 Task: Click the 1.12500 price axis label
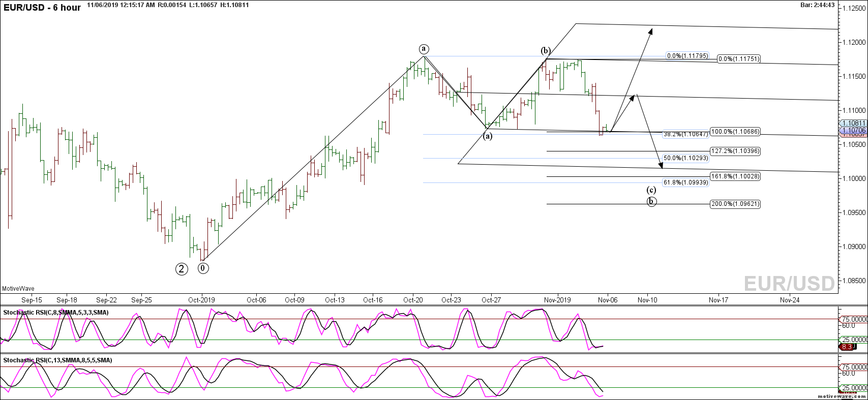coord(854,8)
